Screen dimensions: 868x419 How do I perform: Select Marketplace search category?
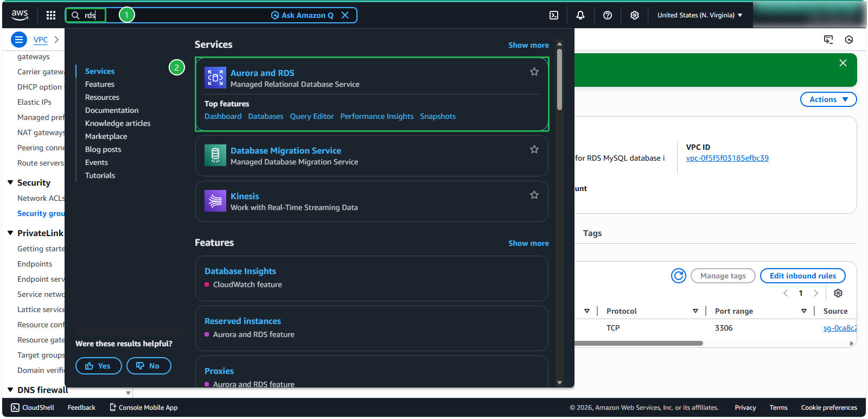click(106, 136)
